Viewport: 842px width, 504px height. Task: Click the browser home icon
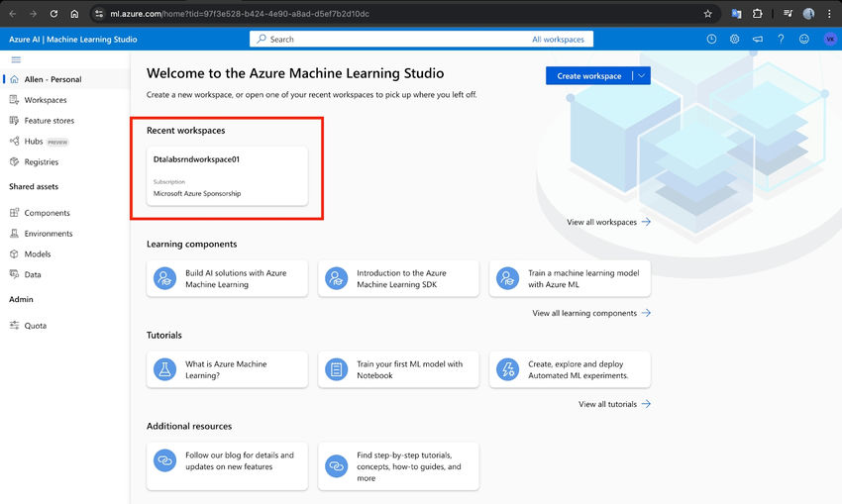(74, 14)
